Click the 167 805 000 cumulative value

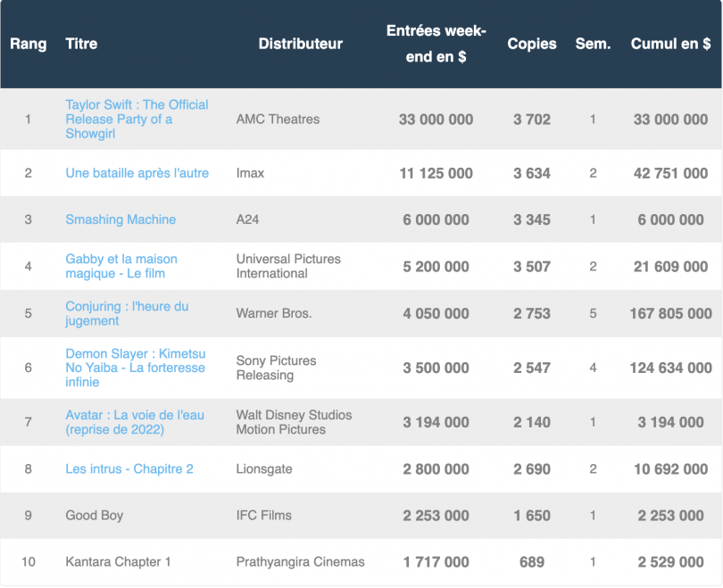tap(672, 313)
